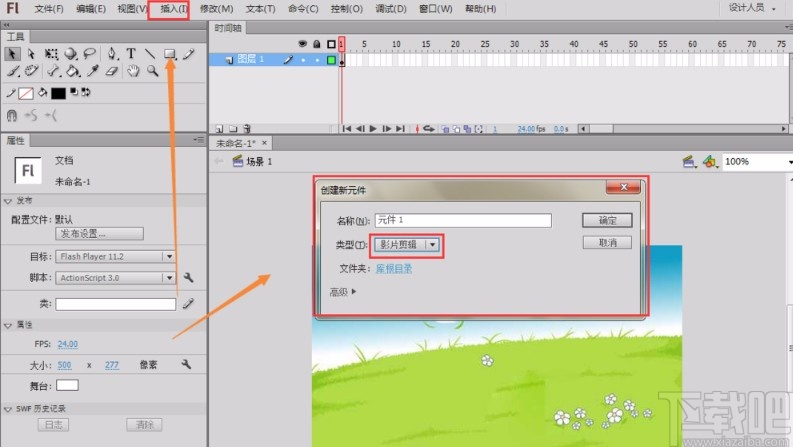Image resolution: width=793 pixels, height=447 pixels.
Task: Open the Flash Player 11.2 target dropdown
Action: pos(115,256)
